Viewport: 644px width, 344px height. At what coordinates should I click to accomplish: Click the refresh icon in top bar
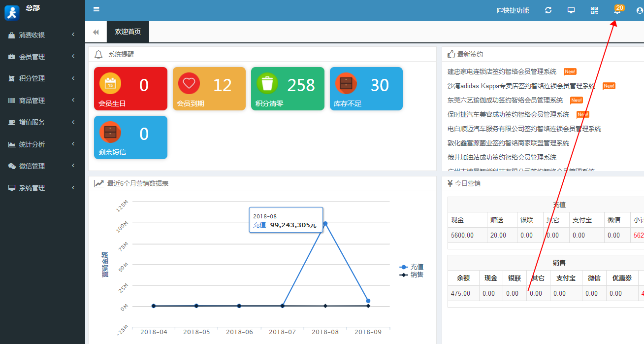tap(547, 10)
